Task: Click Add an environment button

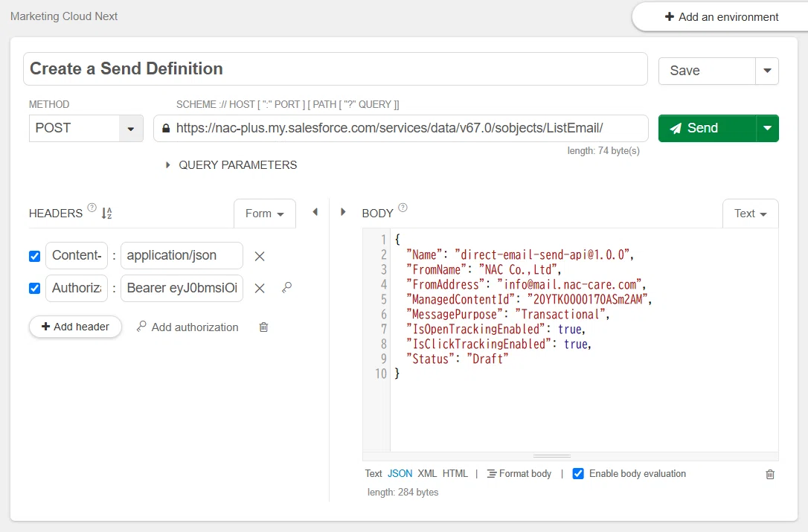Action: coord(722,17)
